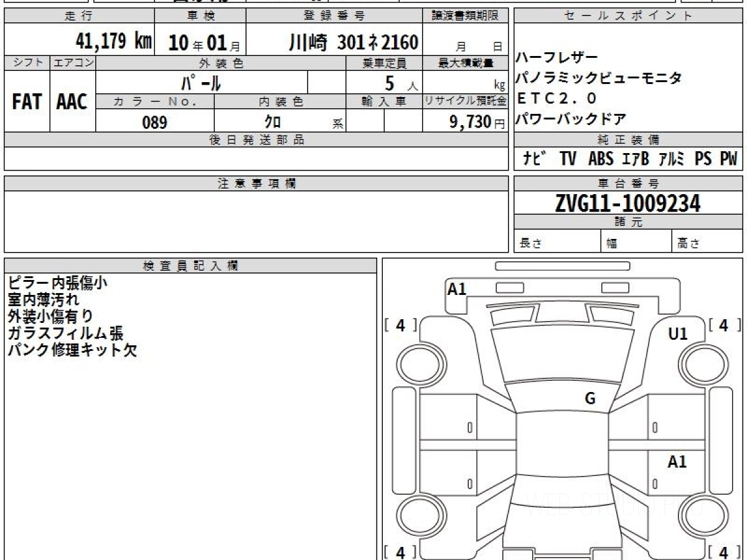Select the ナビ equipment marker

click(x=535, y=159)
